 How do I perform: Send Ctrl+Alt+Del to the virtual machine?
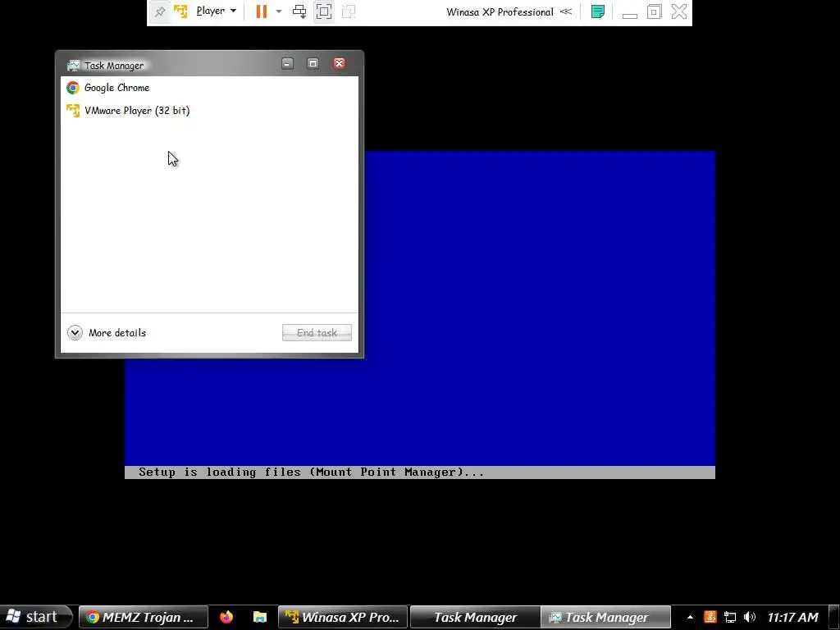click(x=299, y=11)
